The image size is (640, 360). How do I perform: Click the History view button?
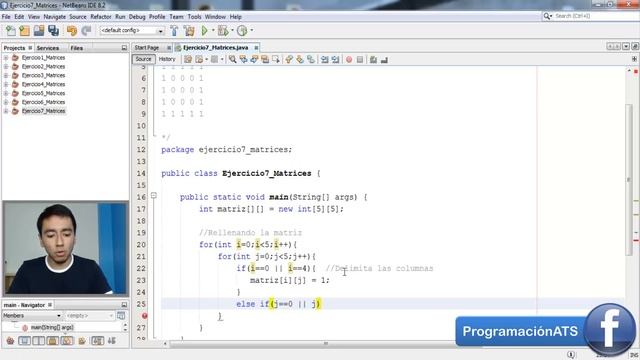167,59
